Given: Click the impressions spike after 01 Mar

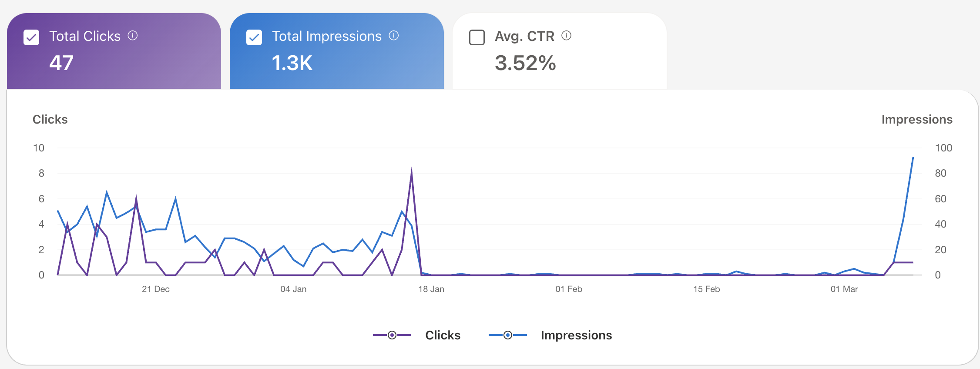Looking at the screenshot, I should point(913,158).
